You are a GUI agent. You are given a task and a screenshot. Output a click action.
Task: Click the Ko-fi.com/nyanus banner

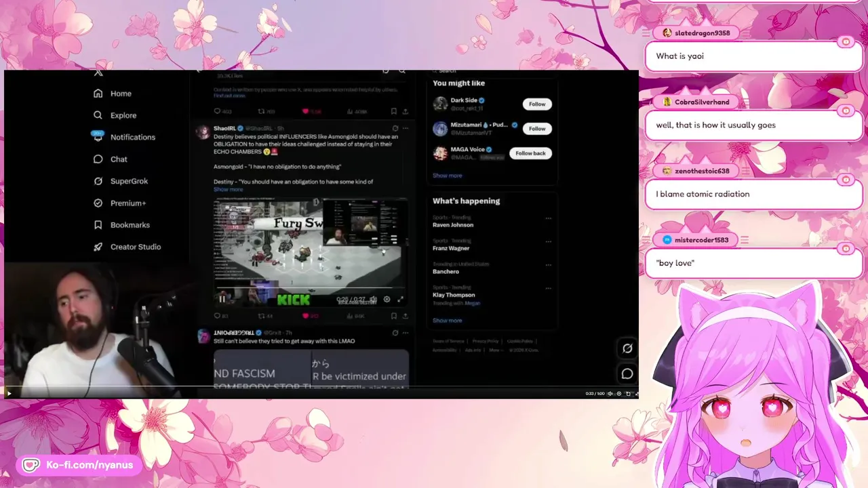pyautogui.click(x=79, y=465)
